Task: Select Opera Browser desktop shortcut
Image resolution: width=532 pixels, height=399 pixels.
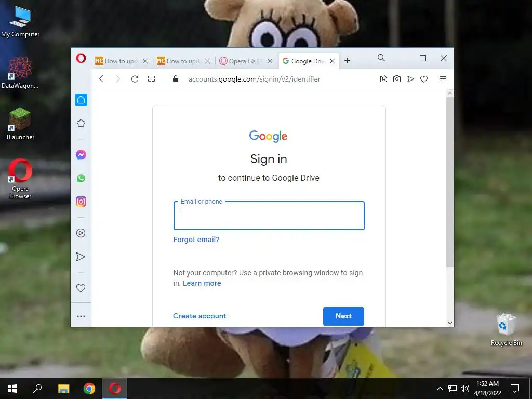Action: (20, 179)
